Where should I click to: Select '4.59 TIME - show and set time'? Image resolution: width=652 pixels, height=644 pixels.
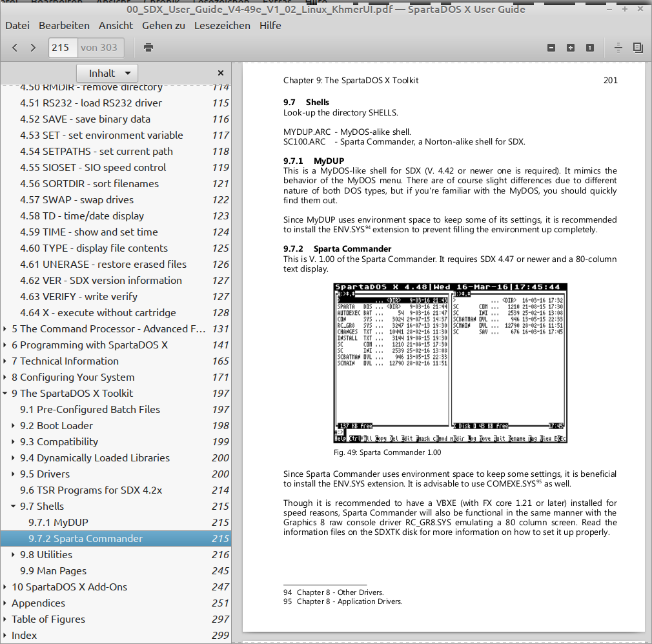pos(116,232)
